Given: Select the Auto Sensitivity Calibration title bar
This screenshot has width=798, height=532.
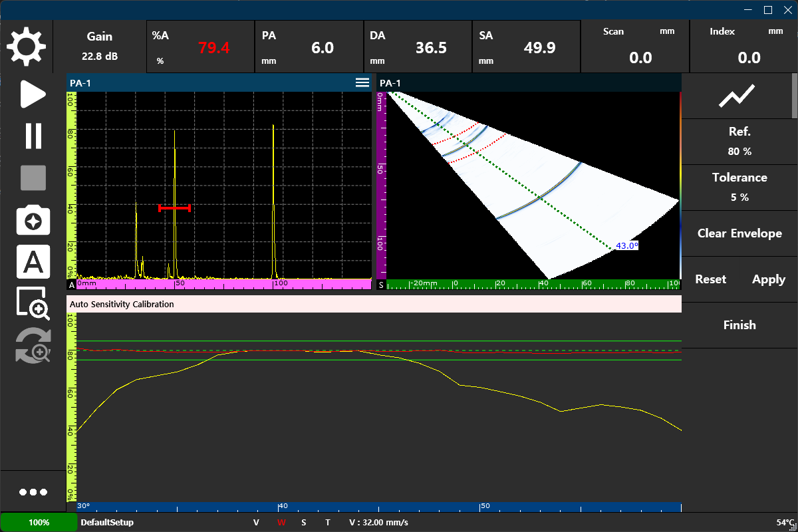Looking at the screenshot, I should click(x=374, y=304).
